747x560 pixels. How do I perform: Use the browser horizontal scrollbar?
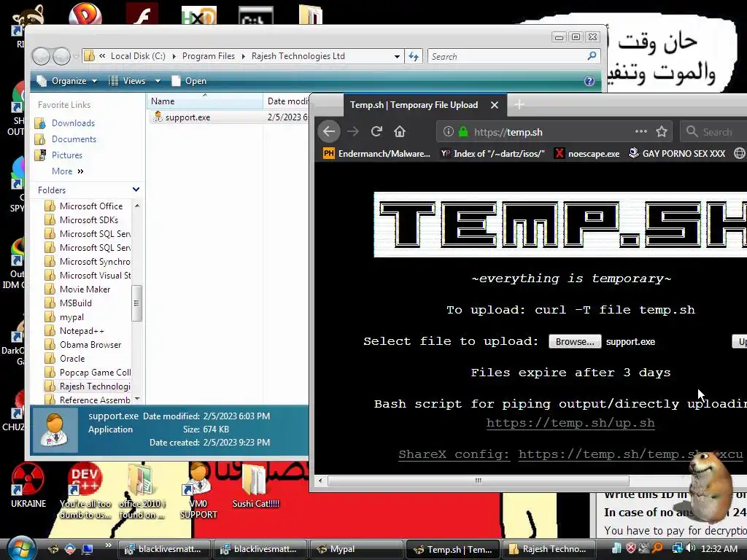[x=478, y=481]
